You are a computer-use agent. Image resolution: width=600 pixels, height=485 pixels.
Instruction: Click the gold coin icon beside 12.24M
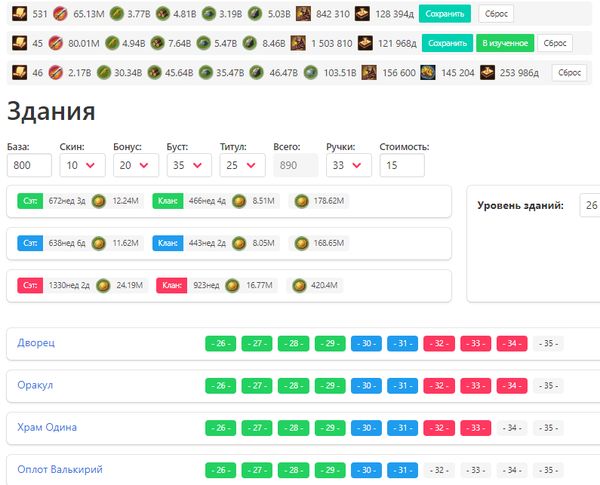tap(98, 201)
